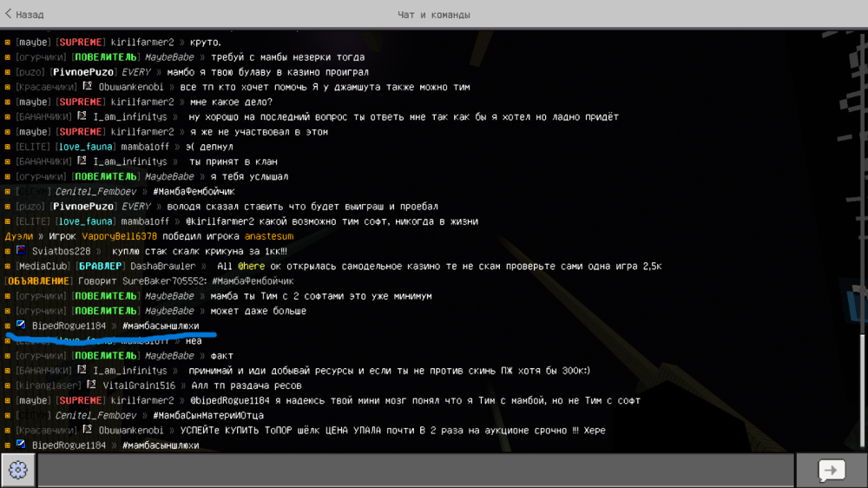Click head icon next to VitalGrain1516
This screenshot has height=488, width=868.
(91, 385)
